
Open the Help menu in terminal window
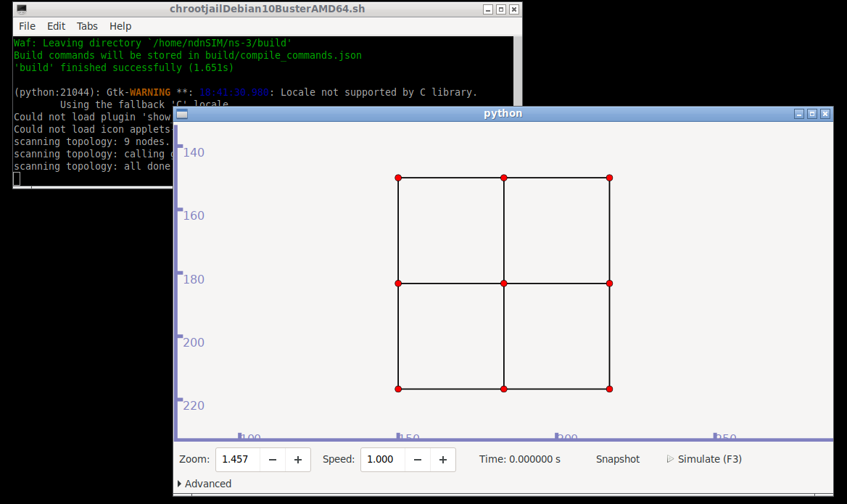point(120,26)
